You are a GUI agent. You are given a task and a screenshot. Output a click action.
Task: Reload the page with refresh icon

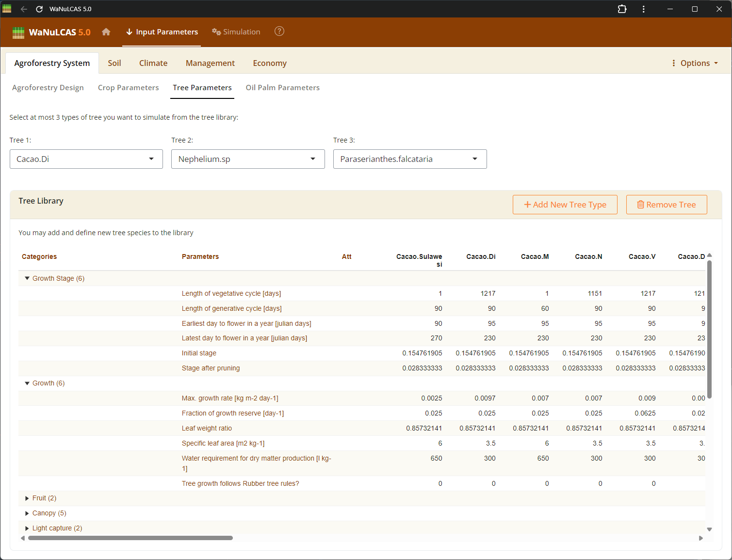[39, 9]
